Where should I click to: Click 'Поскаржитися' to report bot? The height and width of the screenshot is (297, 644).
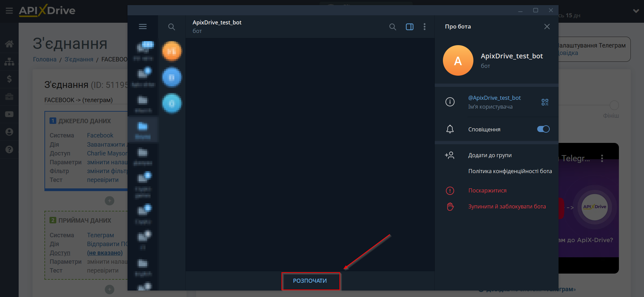coord(487,190)
